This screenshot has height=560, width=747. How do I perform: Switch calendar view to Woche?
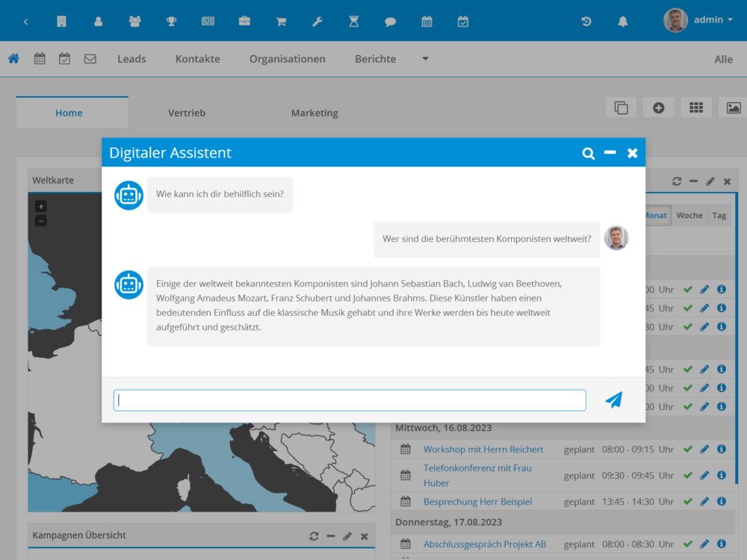[689, 215]
